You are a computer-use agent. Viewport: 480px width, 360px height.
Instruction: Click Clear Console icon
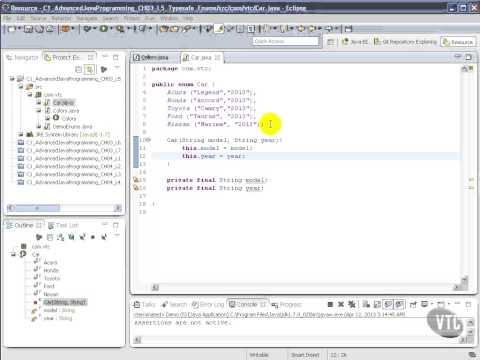point(366,304)
